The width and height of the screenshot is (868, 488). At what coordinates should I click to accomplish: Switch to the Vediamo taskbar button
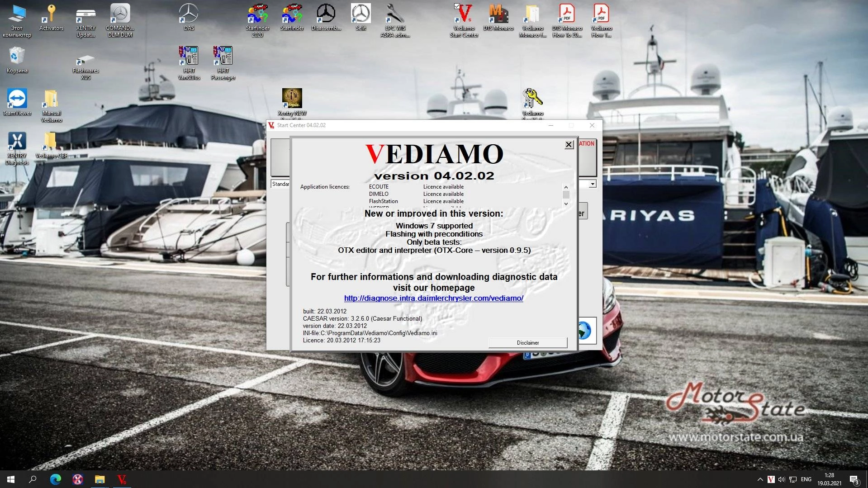[x=122, y=479]
